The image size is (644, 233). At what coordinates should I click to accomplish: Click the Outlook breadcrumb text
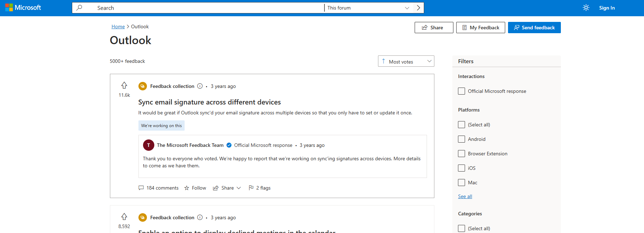tap(140, 26)
